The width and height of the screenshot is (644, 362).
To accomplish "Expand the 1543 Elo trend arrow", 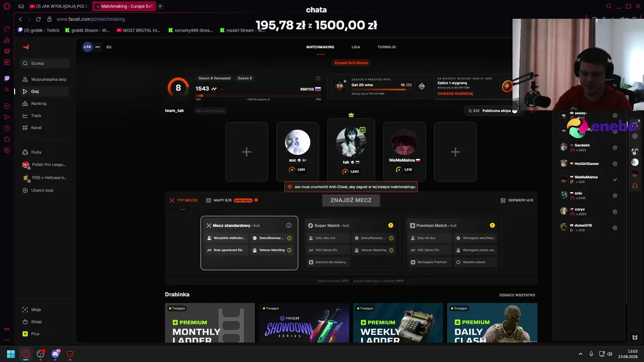I will [222, 89].
